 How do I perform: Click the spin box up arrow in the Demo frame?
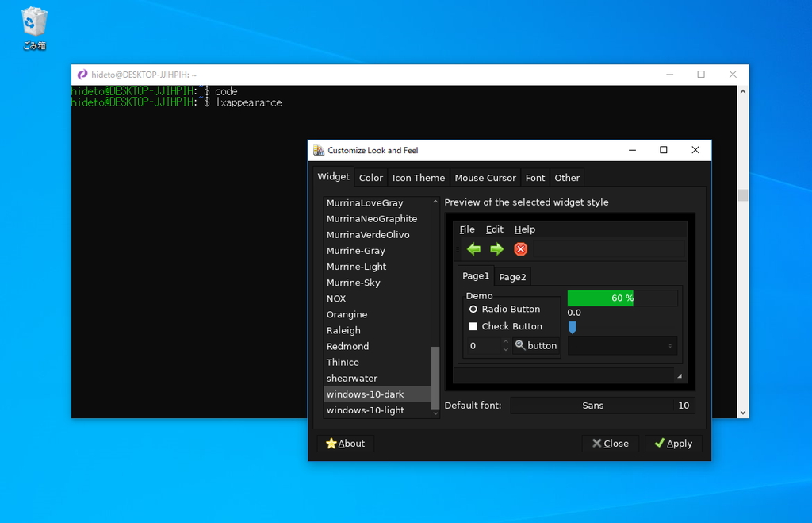pyautogui.click(x=504, y=342)
